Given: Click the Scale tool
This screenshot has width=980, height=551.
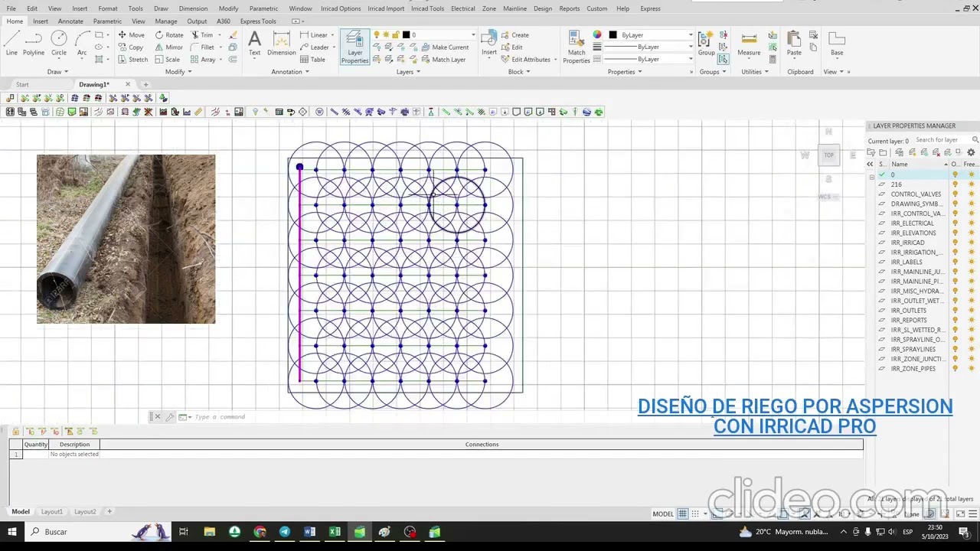Looking at the screenshot, I should coord(168,60).
